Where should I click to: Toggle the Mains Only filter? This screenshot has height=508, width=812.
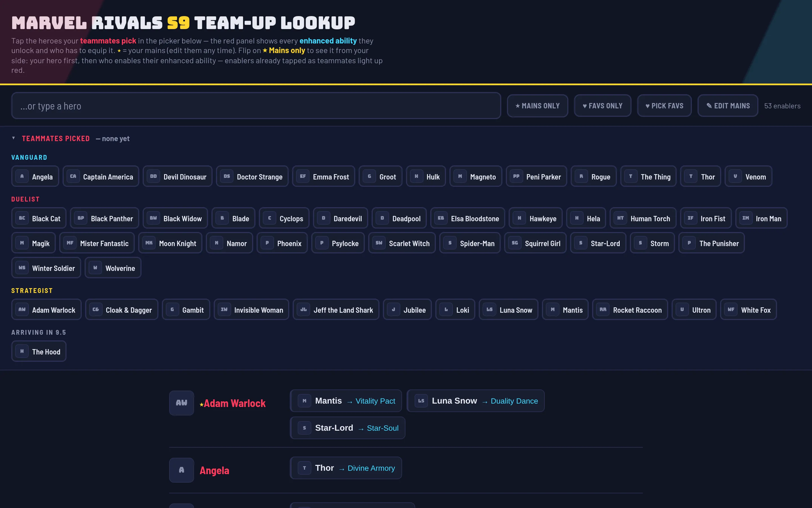pos(537,106)
